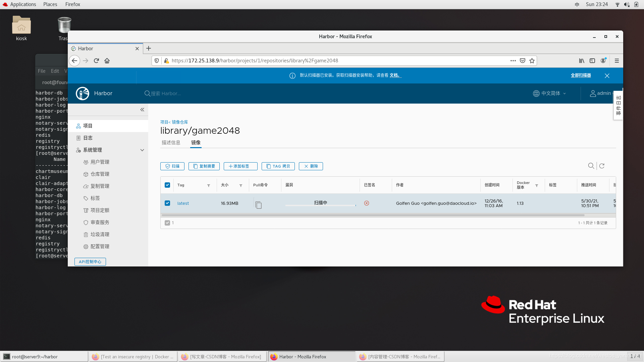
Task: Click the 搜索 Harbor search field
Action: [166, 94]
